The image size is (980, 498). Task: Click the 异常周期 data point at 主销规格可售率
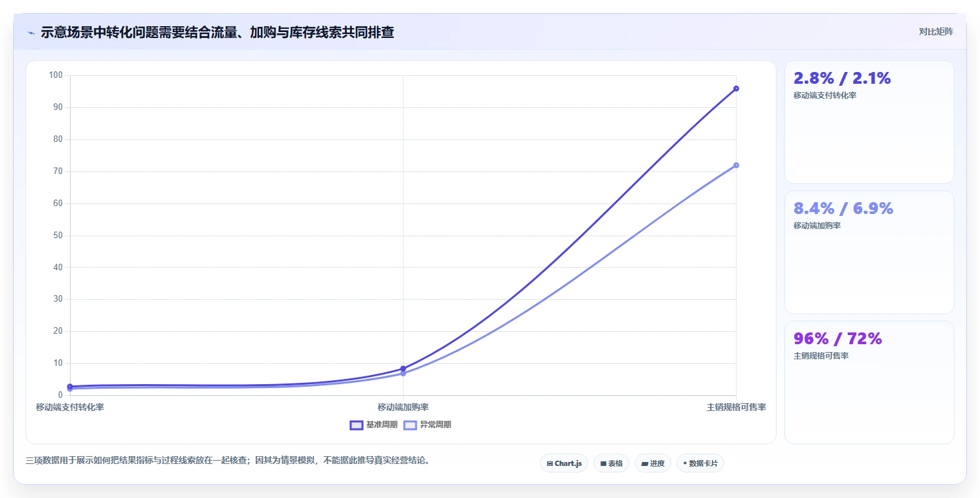[736, 165]
